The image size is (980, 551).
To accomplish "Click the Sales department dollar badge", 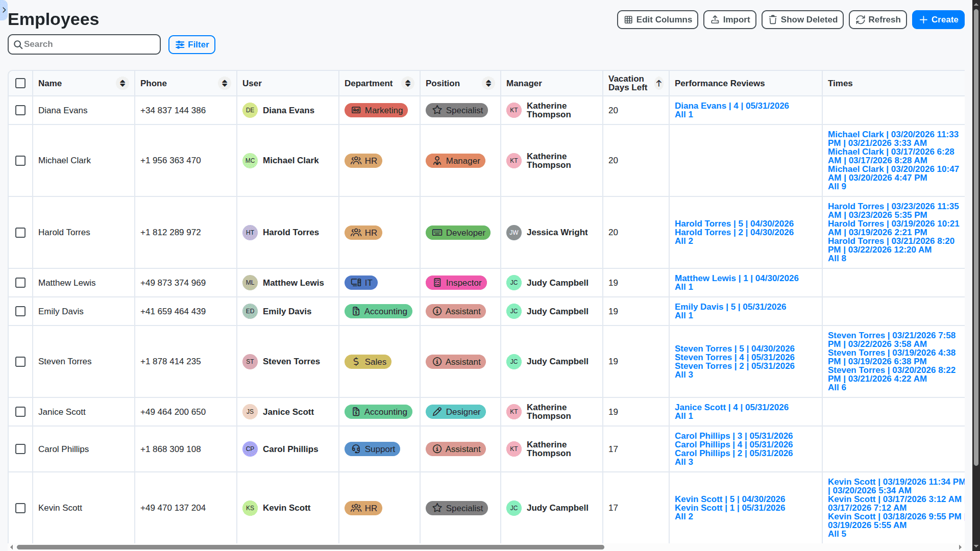I will (x=367, y=362).
